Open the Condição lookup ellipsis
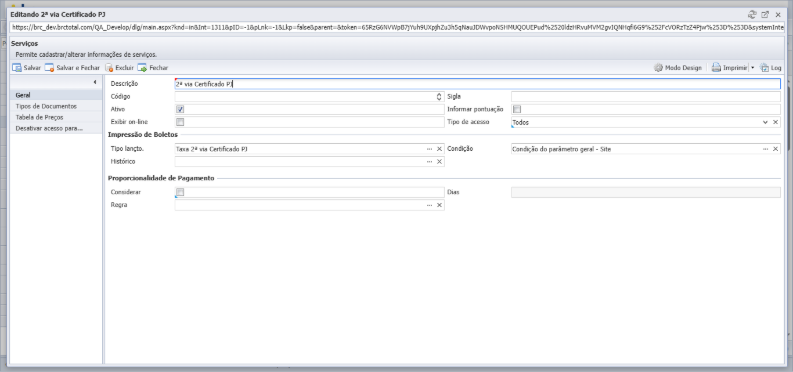 point(766,149)
